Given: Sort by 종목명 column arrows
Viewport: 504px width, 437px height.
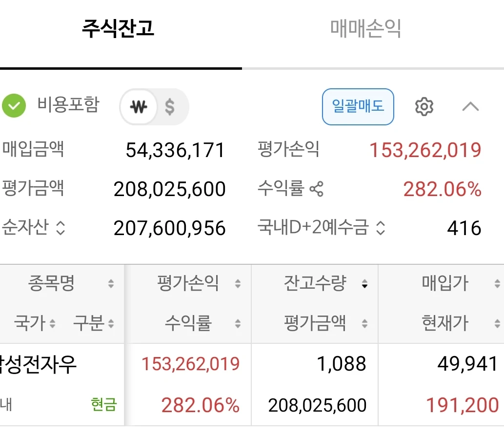Looking at the screenshot, I should 111,284.
